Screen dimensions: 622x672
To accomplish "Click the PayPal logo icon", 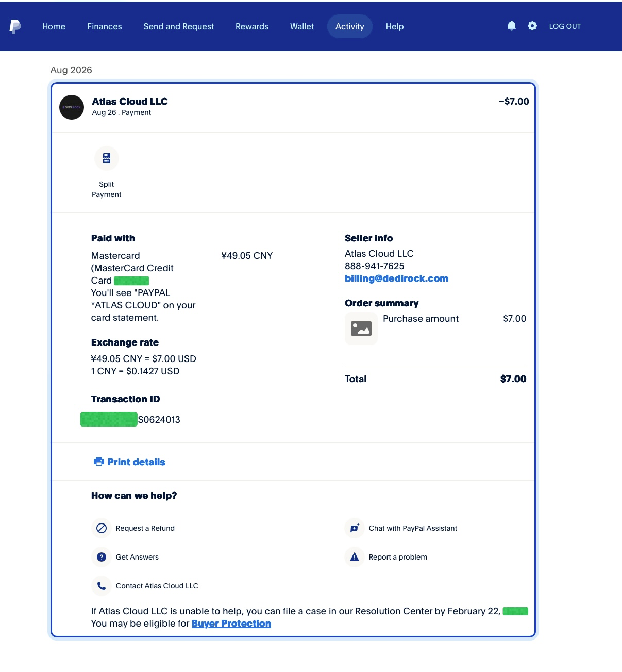I will point(15,26).
